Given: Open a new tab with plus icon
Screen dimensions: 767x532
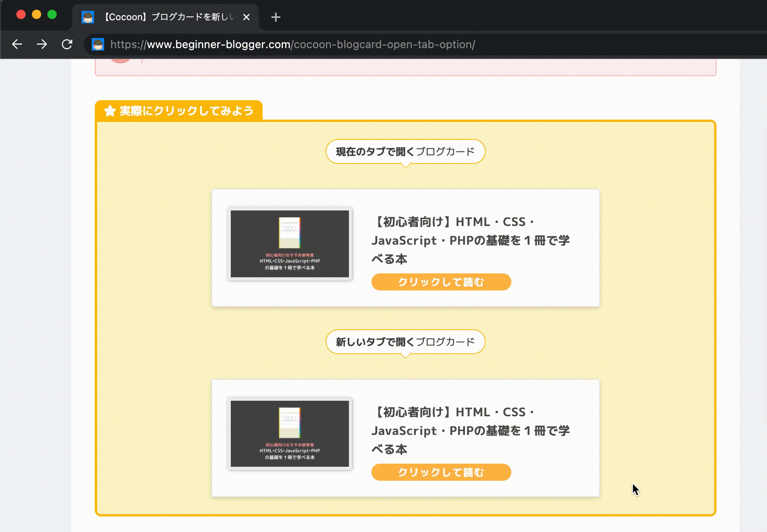Looking at the screenshot, I should tap(275, 17).
